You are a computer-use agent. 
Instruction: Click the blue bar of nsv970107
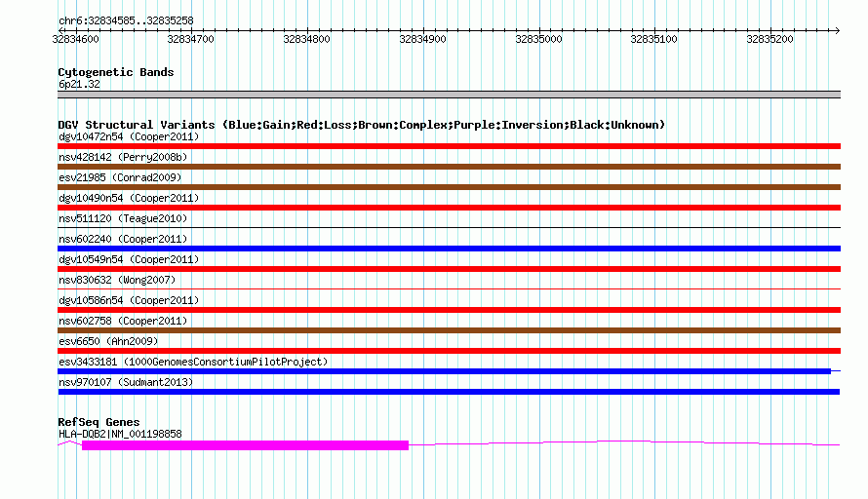point(449,392)
